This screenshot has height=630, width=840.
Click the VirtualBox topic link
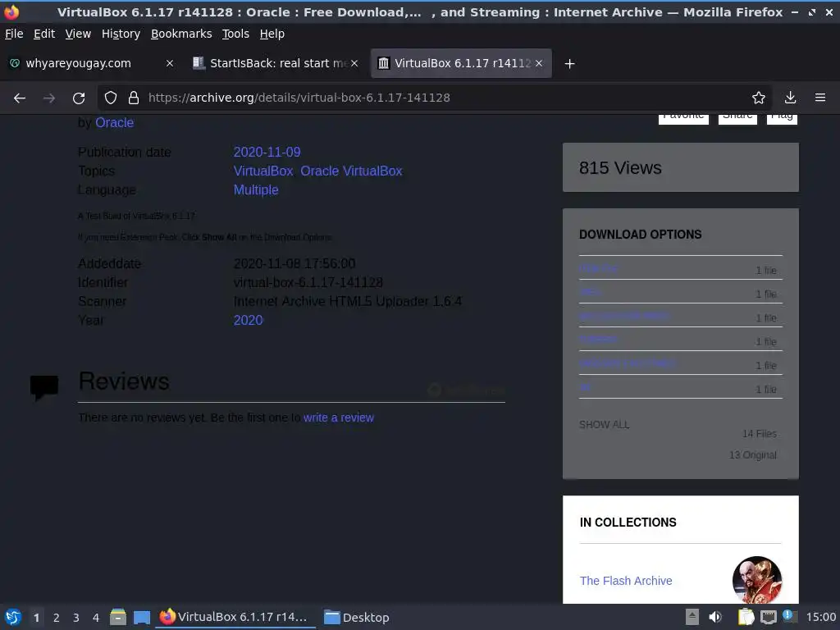point(263,171)
